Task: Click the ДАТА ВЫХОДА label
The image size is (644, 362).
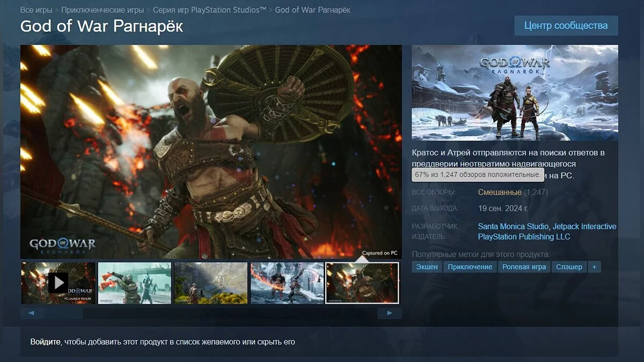Action: point(435,208)
